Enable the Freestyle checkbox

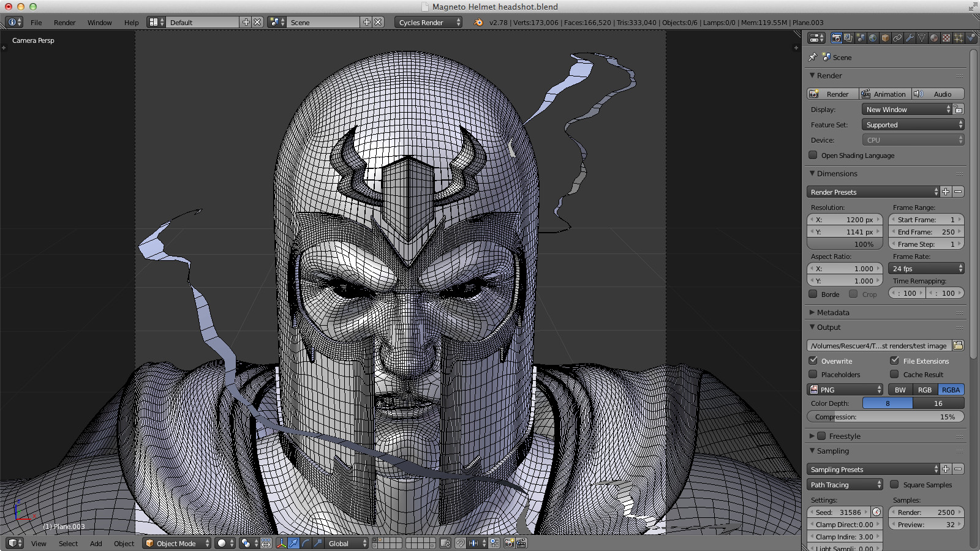[821, 436]
